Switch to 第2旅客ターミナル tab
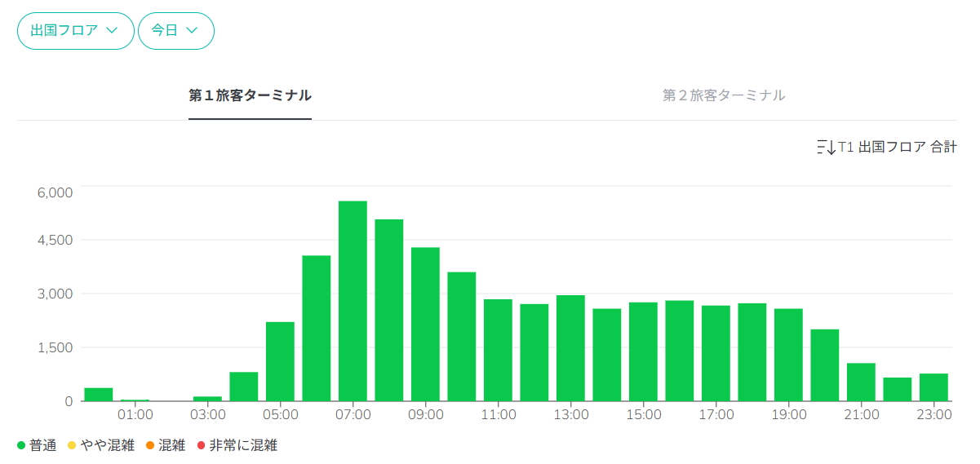This screenshot has width=980, height=464. (x=723, y=95)
